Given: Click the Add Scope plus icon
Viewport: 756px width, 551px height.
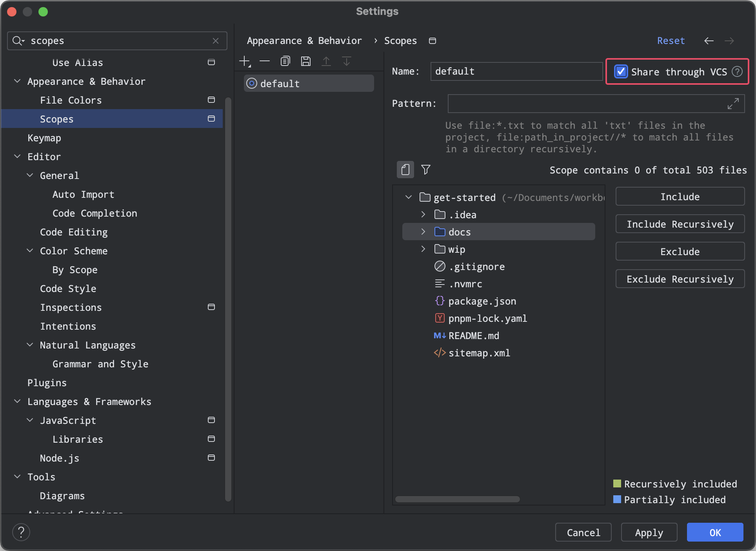Looking at the screenshot, I should pos(245,61).
